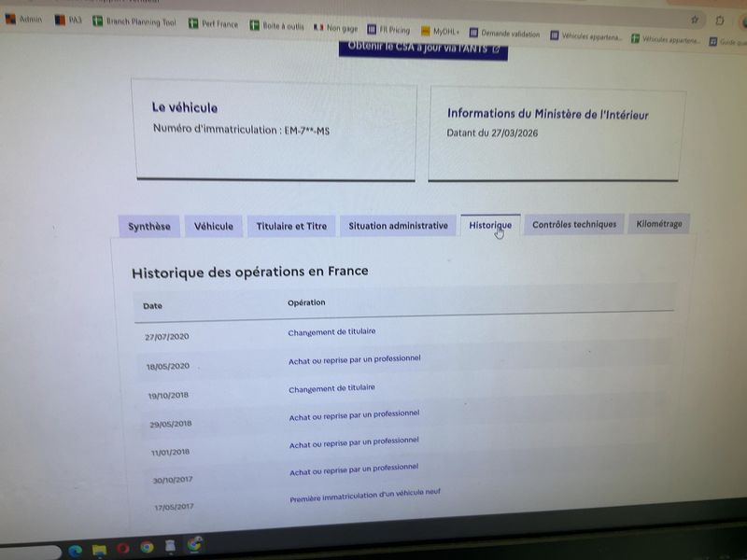Click Informations du Ministère de l'Intérieur heading
The image size is (747, 560).
tap(548, 114)
